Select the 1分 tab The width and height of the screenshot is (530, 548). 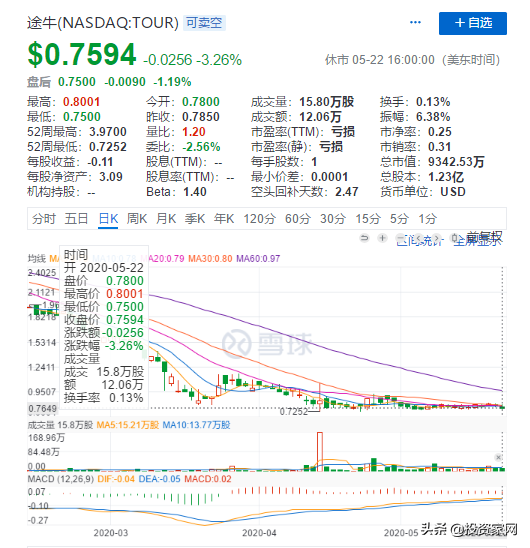point(428,219)
